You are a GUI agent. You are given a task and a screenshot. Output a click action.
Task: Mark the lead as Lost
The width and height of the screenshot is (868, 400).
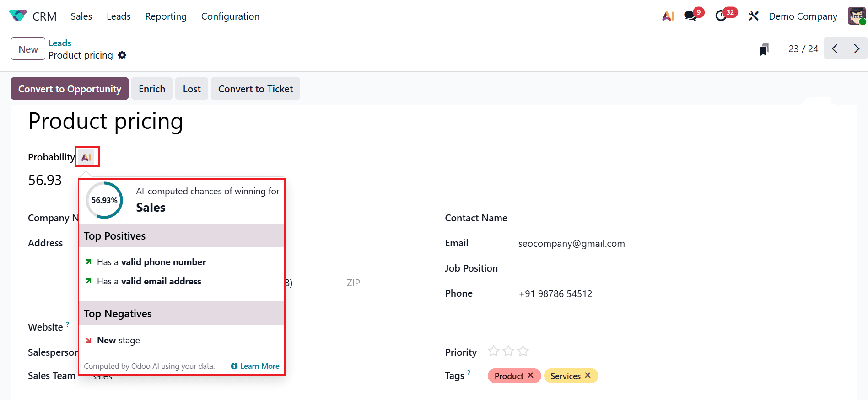pyautogui.click(x=192, y=89)
